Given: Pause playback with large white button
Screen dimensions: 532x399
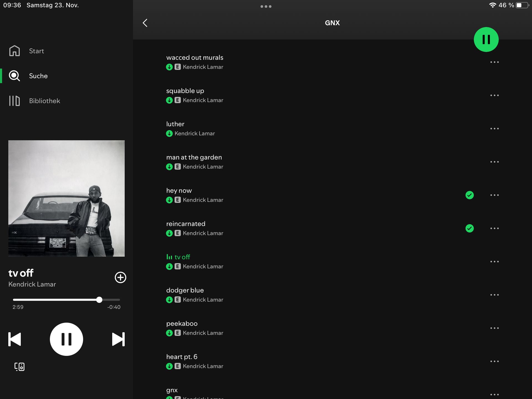Looking at the screenshot, I should click(x=66, y=339).
